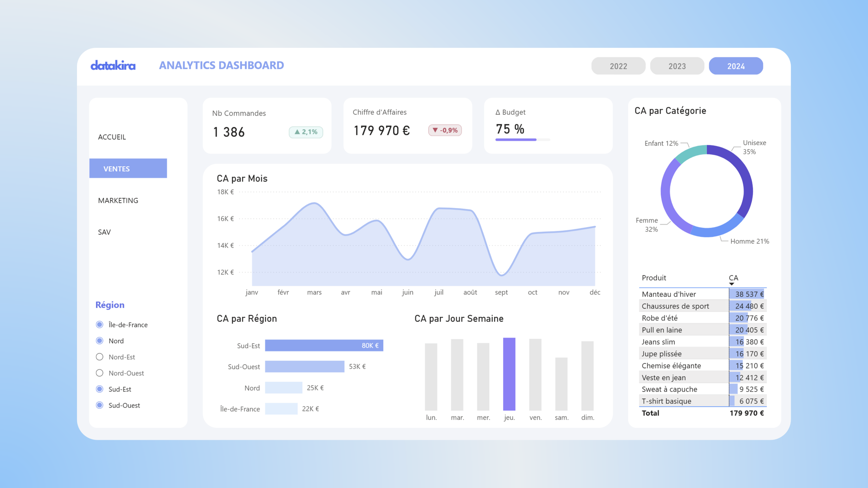This screenshot has width=868, height=488.
Task: Click the datakira logo
Action: coord(113,65)
